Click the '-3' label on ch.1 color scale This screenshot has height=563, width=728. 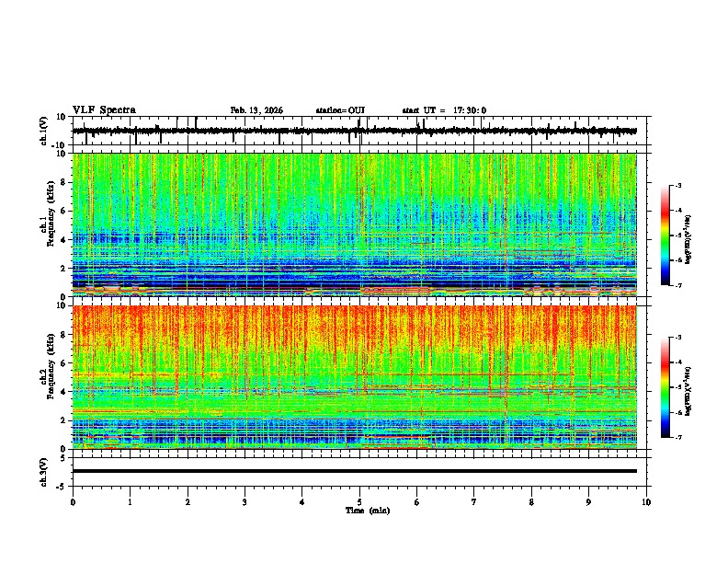677,185
